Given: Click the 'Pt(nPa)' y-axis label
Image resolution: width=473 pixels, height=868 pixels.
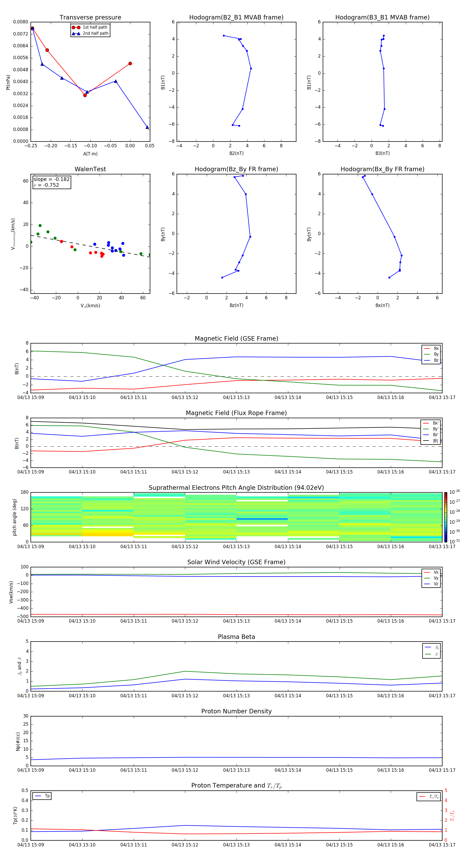Looking at the screenshot, I should [8, 82].
